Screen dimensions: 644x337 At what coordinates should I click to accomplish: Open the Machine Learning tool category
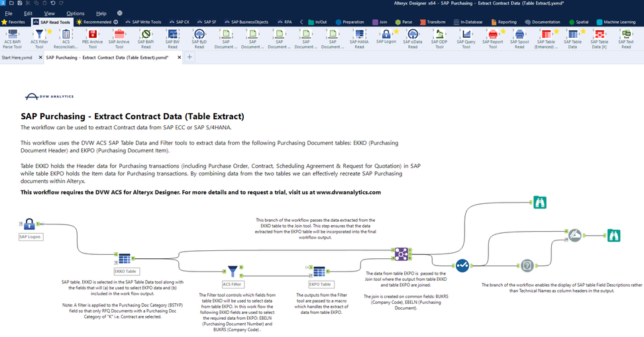pyautogui.click(x=616, y=22)
